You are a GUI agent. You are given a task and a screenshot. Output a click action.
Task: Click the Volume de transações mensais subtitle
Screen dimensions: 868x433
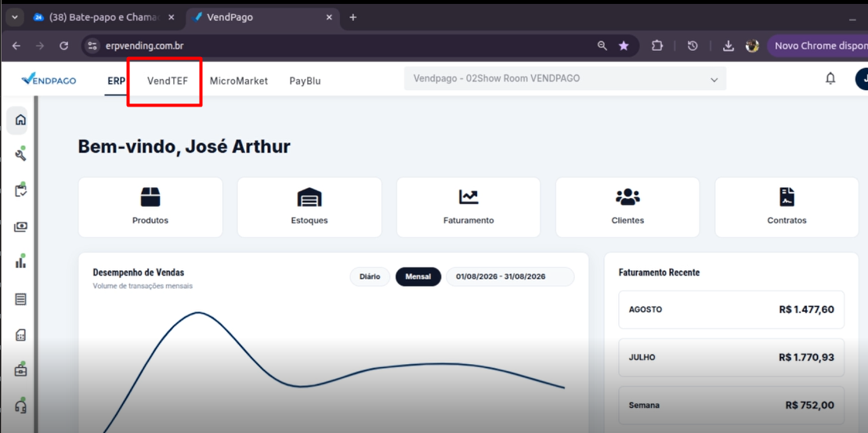click(143, 286)
